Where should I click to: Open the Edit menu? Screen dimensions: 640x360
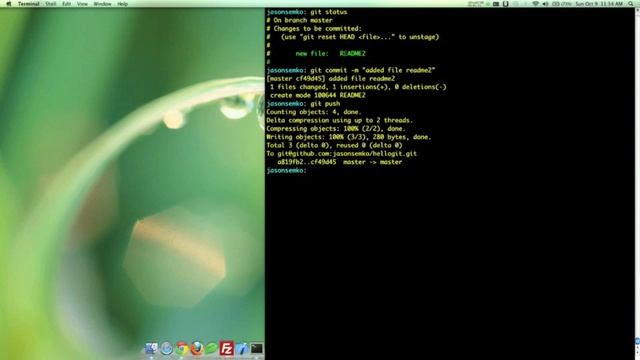tap(67, 4)
